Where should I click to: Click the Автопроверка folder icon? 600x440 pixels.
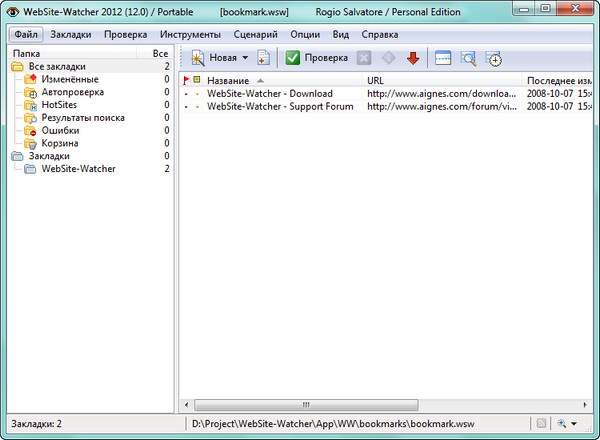[30, 92]
